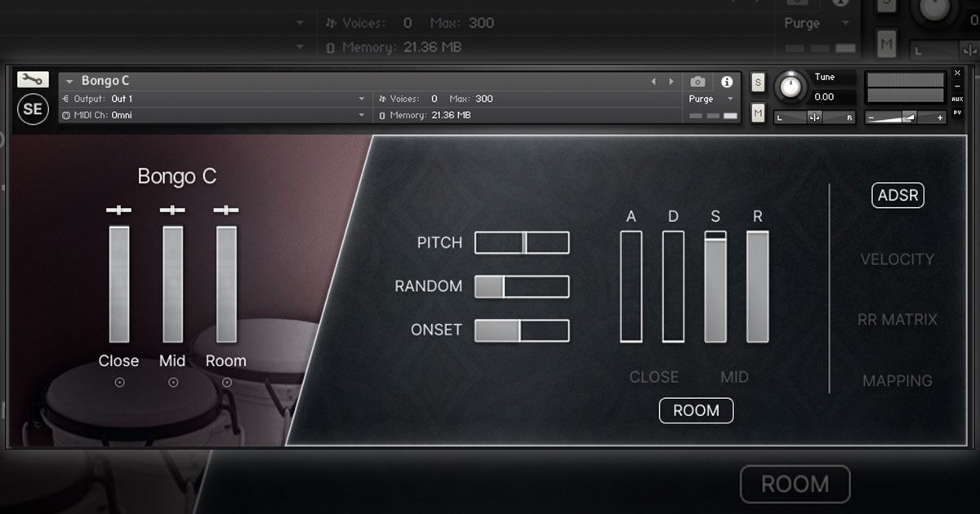Viewport: 980px width, 514px height.
Task: Click the Bongo C title above the faders
Action: point(176,176)
